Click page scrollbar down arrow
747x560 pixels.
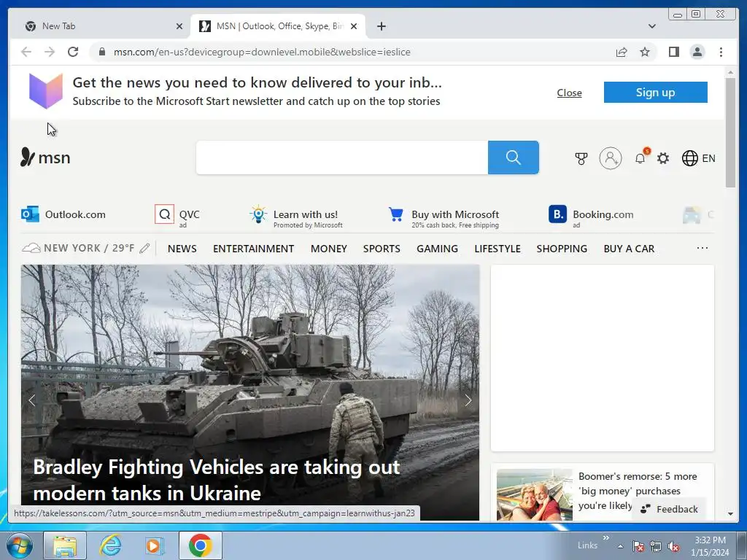coord(730,514)
